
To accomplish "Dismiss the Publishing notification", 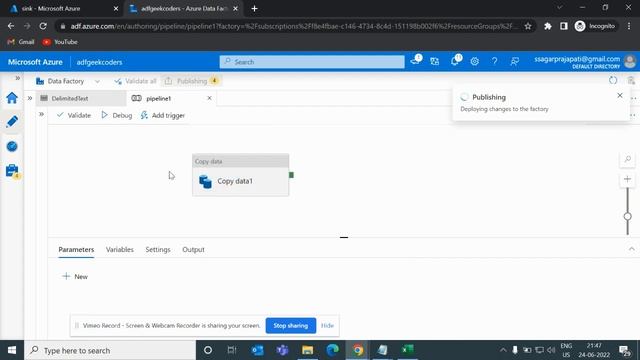I will [620, 96].
